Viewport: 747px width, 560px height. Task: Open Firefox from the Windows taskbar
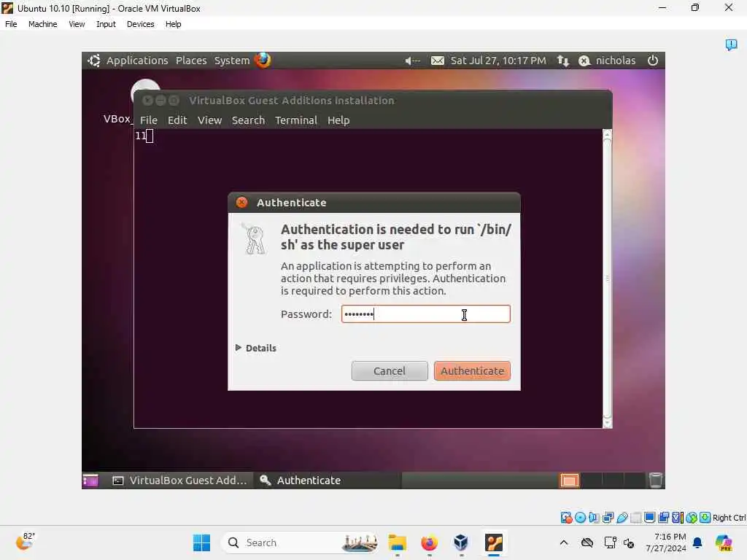[x=429, y=542]
